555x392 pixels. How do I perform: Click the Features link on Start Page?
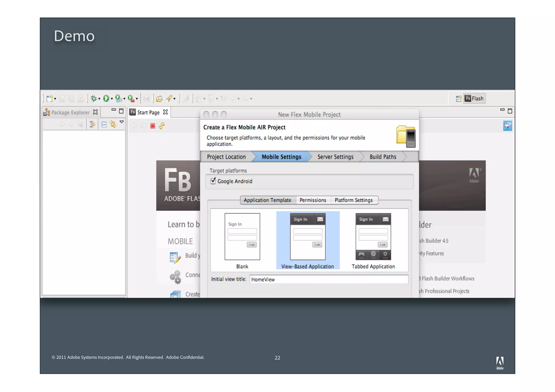click(x=432, y=253)
